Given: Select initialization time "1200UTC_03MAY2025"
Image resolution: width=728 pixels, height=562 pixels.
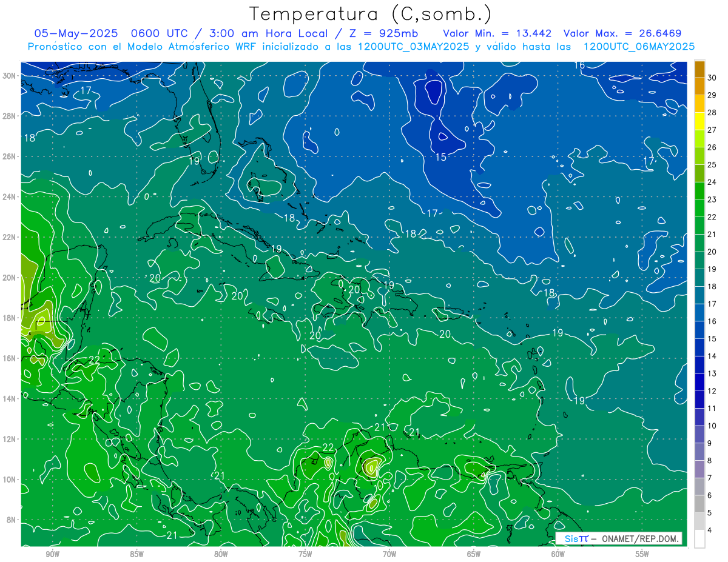Looking at the screenshot, I should point(414,47).
